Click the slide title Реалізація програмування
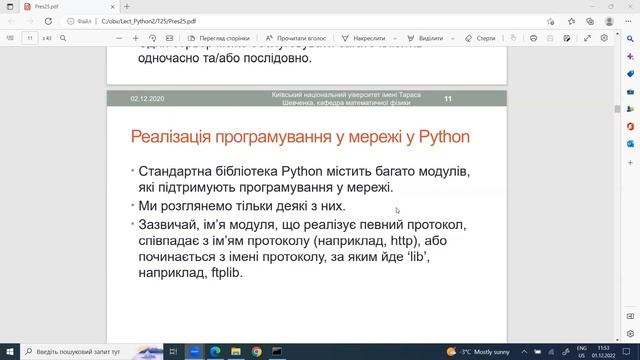The height and width of the screenshot is (360, 640). [300, 137]
